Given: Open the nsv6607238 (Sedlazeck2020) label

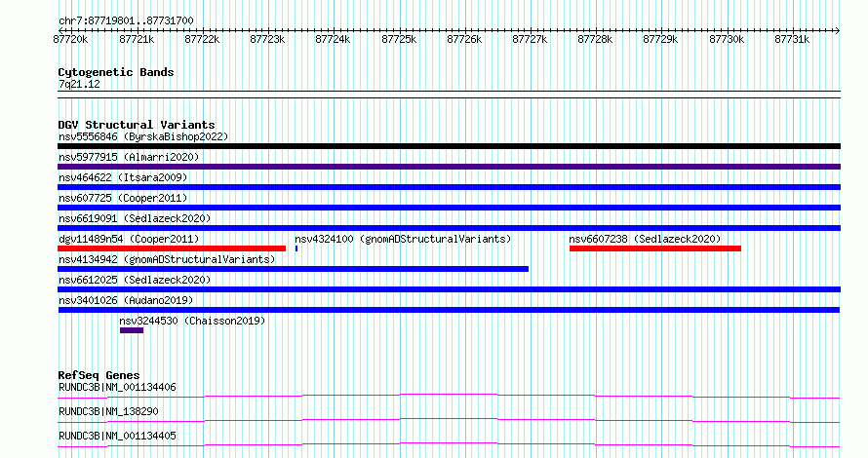Looking at the screenshot, I should (645, 239).
